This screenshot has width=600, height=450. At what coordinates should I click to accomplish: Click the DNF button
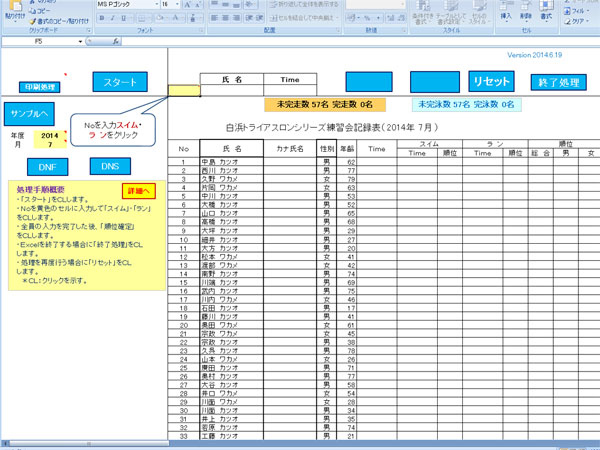point(46,167)
